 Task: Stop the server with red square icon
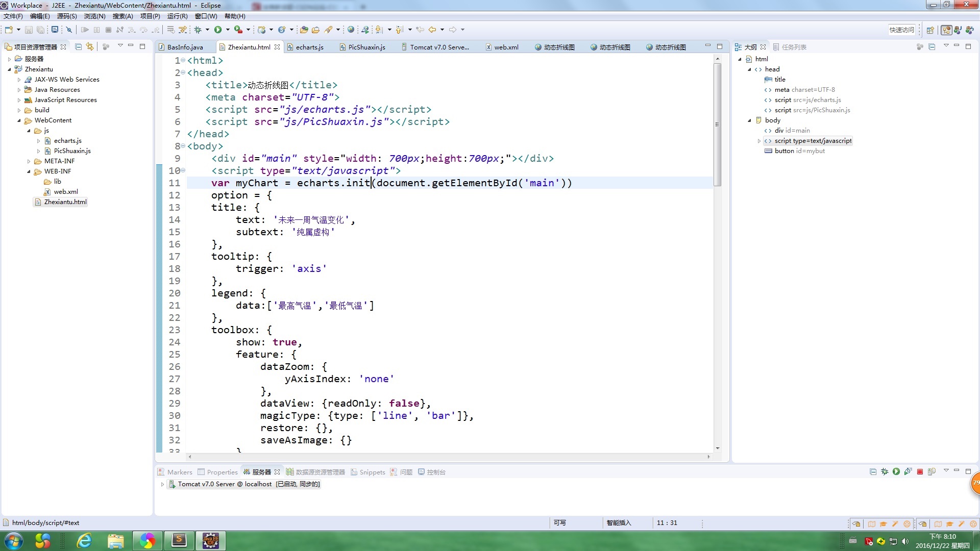pyautogui.click(x=920, y=471)
